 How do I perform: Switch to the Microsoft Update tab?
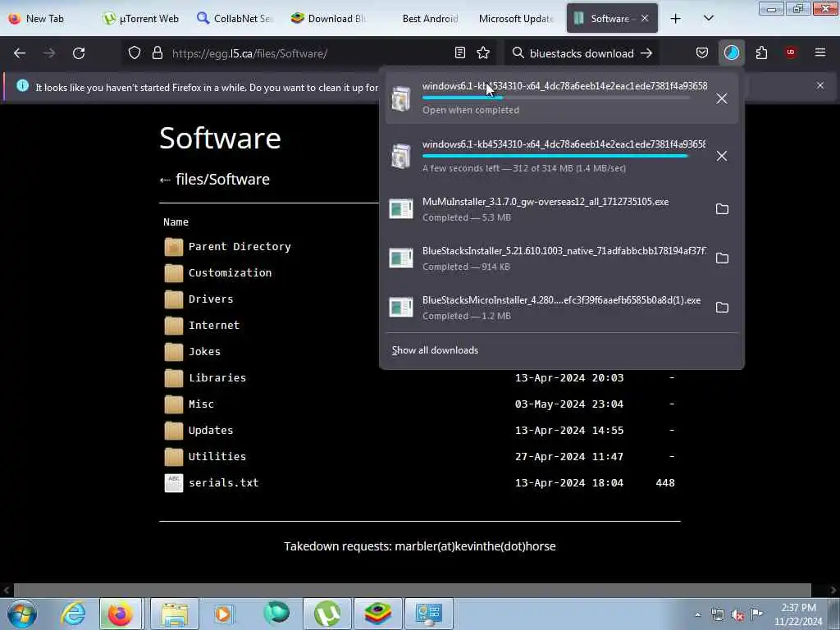click(x=515, y=19)
